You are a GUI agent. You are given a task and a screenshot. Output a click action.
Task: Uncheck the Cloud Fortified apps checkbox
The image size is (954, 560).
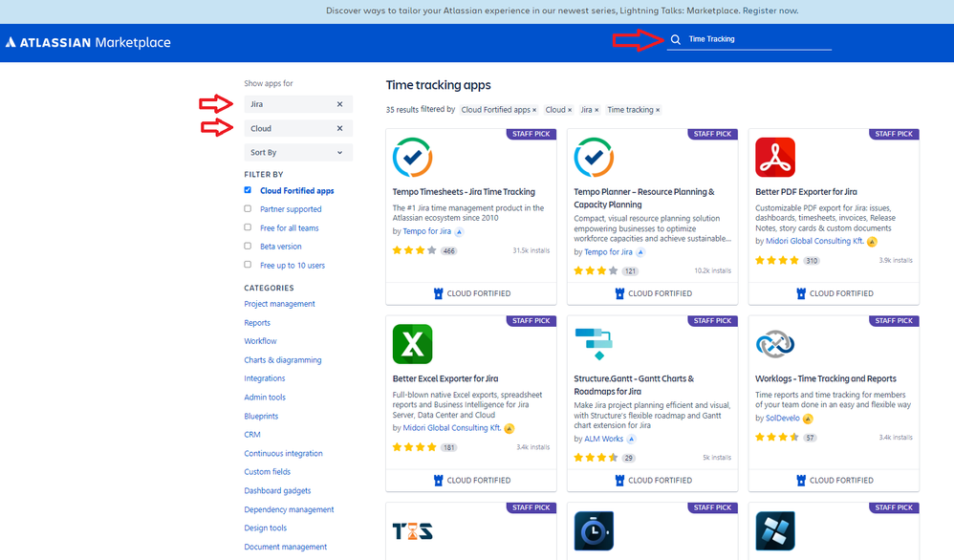[248, 190]
